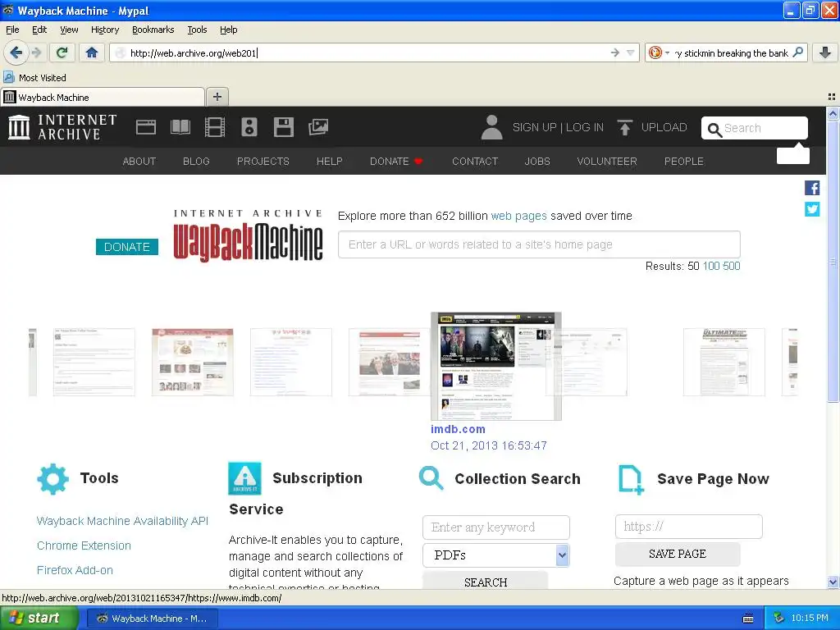This screenshot has height=630, width=840.
Task: Open the DONATE link with heart
Action: point(396,162)
